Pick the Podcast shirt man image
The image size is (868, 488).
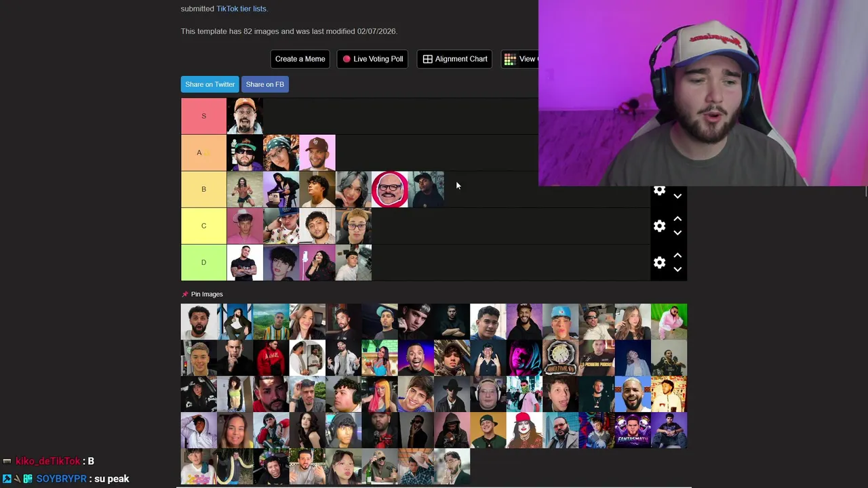[x=597, y=358]
